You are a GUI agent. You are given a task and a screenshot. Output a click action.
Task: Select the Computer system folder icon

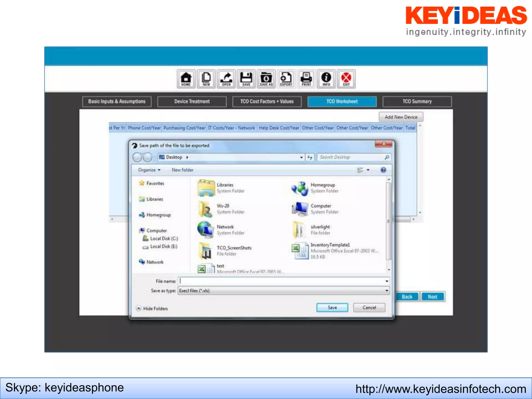(300, 209)
